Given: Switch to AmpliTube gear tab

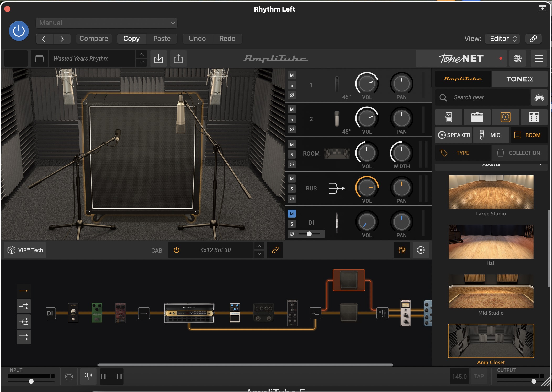Looking at the screenshot, I should point(463,79).
